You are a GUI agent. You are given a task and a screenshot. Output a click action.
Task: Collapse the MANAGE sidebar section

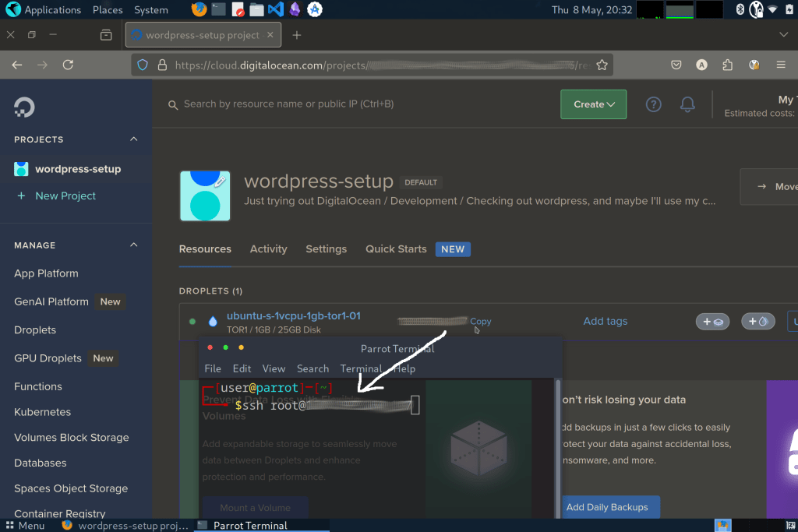(x=134, y=245)
